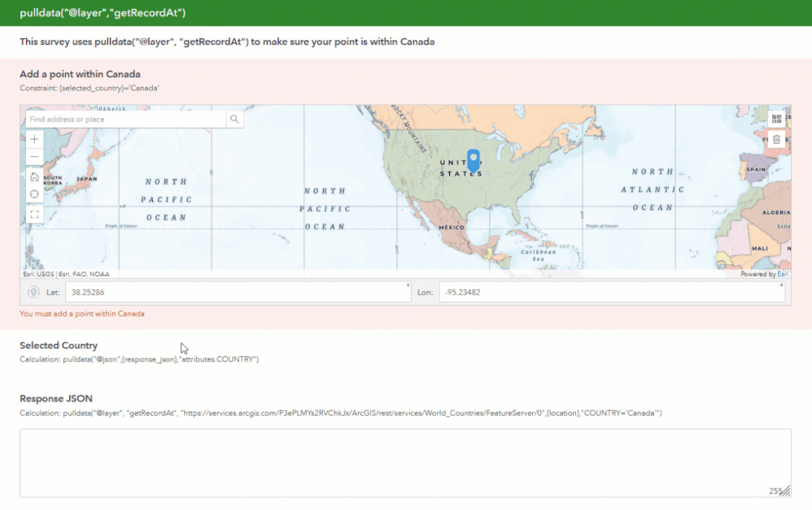Click the search magnifier icon
The width and height of the screenshot is (812, 510).
(x=234, y=119)
